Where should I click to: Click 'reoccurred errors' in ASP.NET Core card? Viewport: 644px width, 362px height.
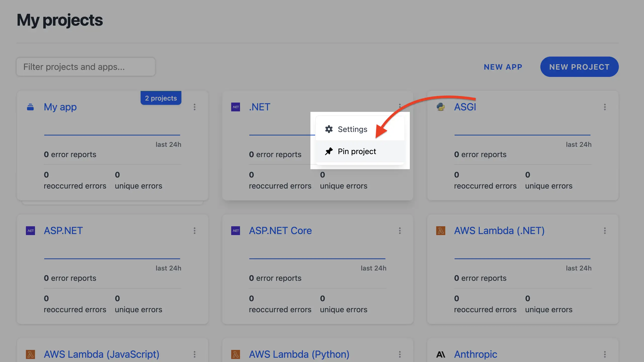pos(280,310)
